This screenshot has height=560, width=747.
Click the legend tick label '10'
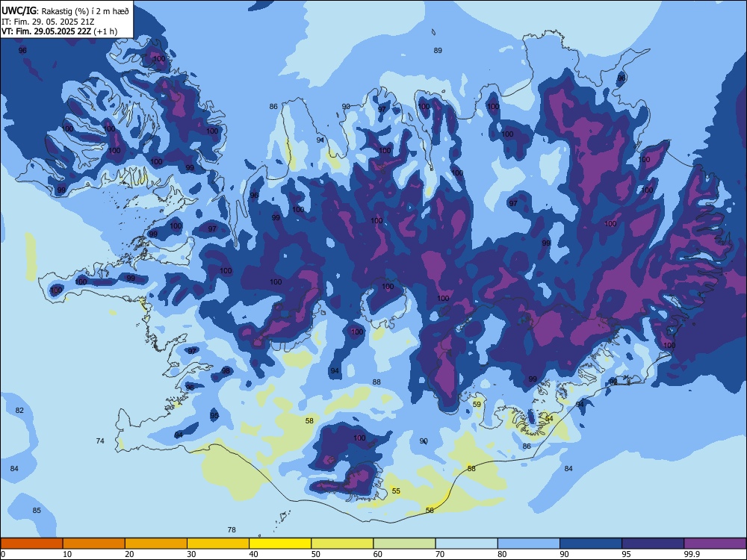pyautogui.click(x=67, y=554)
